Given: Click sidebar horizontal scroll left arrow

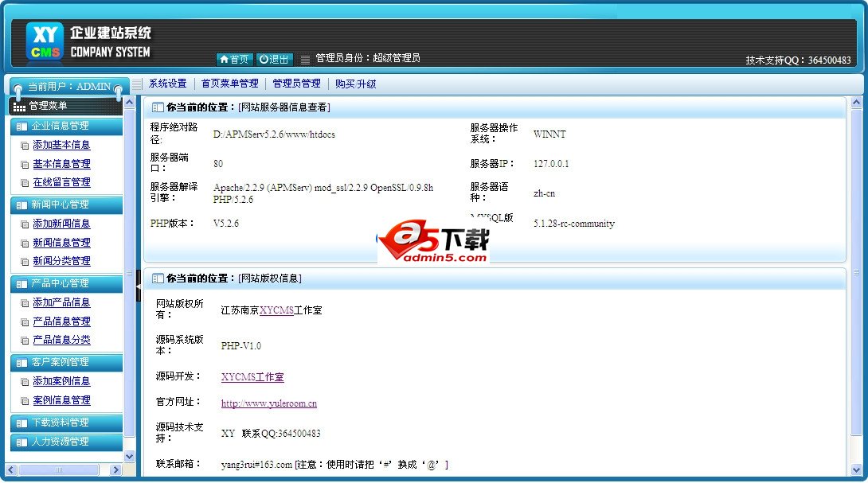Looking at the screenshot, I should pyautogui.click(x=10, y=469).
